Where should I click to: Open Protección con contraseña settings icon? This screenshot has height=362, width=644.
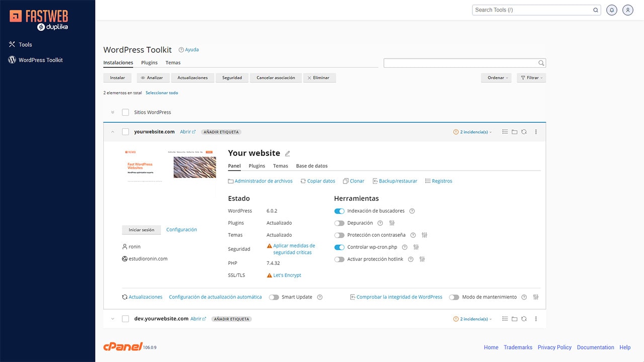click(x=424, y=235)
